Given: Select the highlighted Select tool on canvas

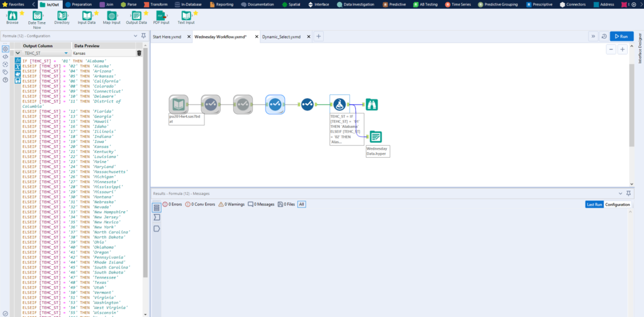Looking at the screenshot, I should 275,104.
